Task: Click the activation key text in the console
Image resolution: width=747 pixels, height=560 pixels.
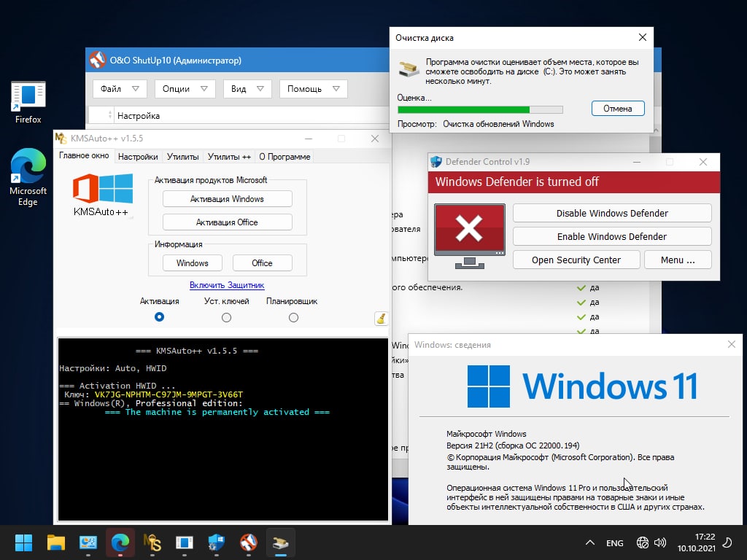Action: (169, 394)
